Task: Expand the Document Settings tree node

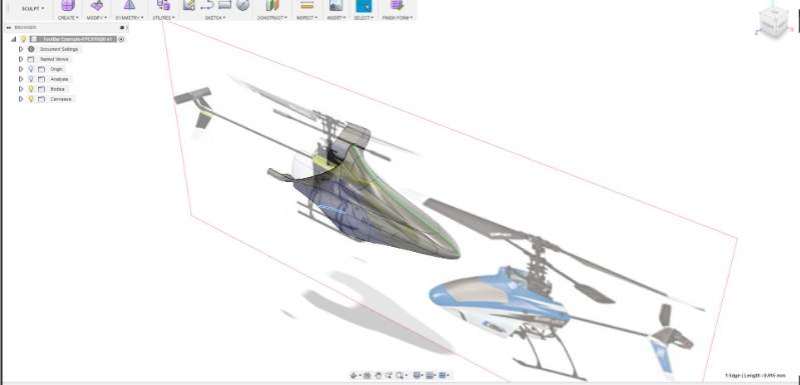Action: [21, 49]
